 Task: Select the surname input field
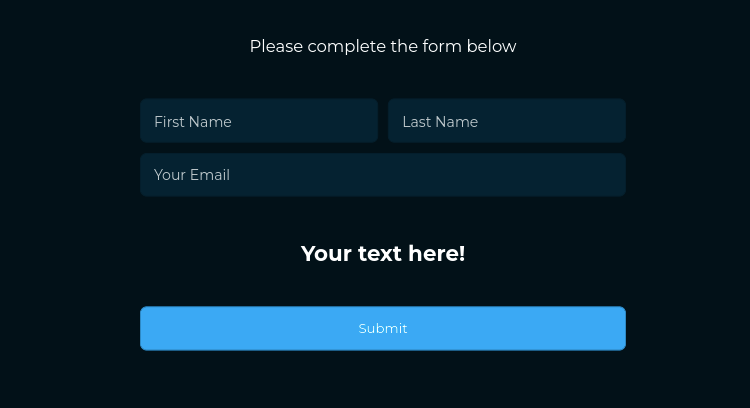pyautogui.click(x=506, y=121)
